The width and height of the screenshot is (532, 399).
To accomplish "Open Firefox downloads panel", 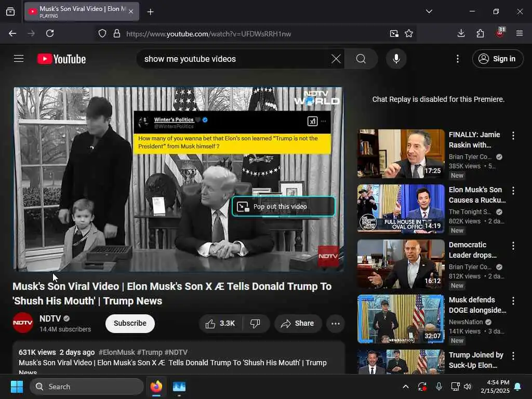I will [461, 33].
